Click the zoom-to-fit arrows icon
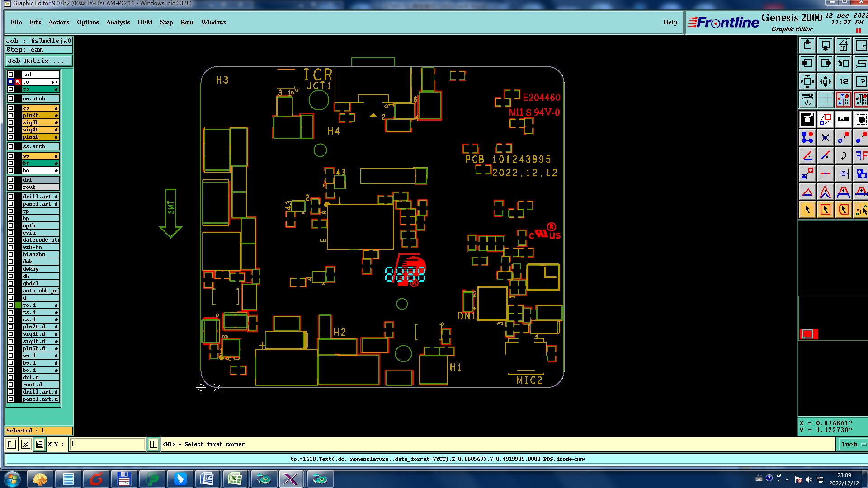868x488 pixels. click(807, 82)
